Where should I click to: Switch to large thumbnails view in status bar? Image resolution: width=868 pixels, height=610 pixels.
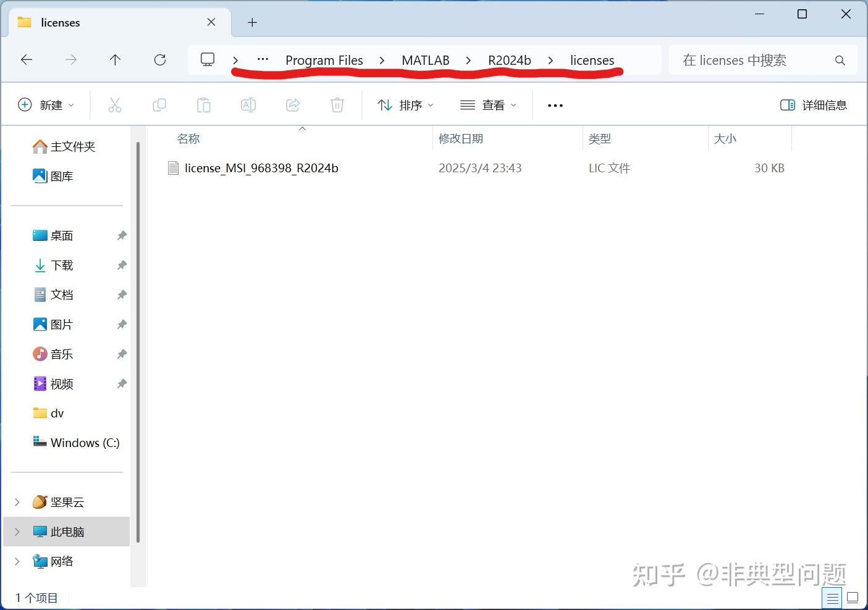coord(853,598)
